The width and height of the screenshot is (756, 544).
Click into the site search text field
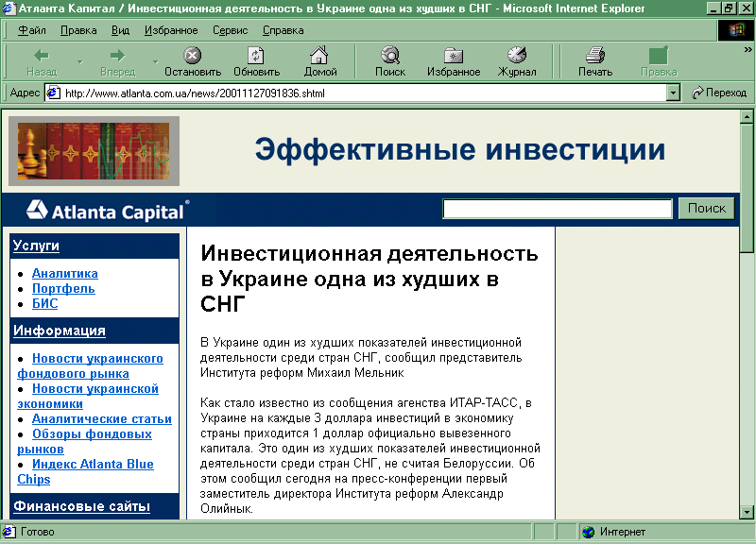[x=558, y=209]
